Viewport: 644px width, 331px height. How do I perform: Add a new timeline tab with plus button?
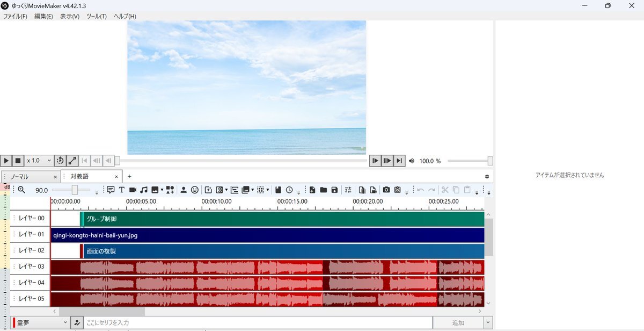click(x=129, y=176)
